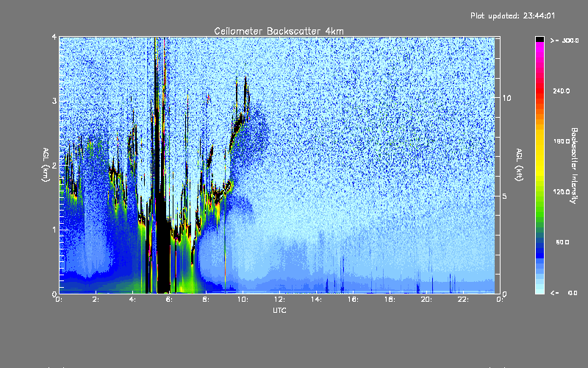Click the 'UTC' x-axis label

(x=279, y=311)
